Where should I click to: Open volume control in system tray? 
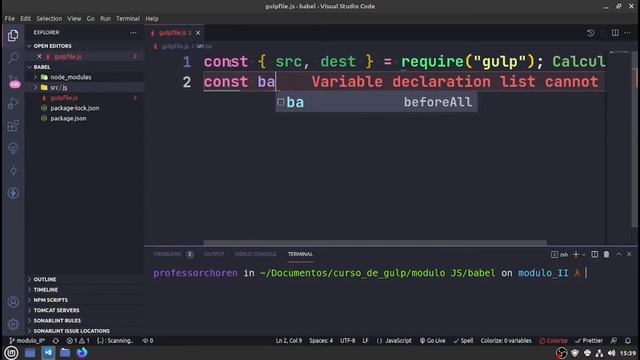[611, 353]
